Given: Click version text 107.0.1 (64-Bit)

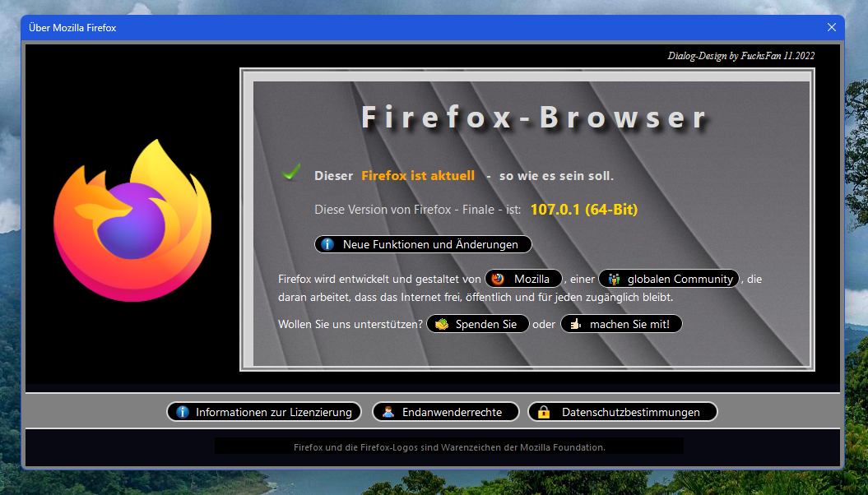Looking at the screenshot, I should (x=584, y=210).
